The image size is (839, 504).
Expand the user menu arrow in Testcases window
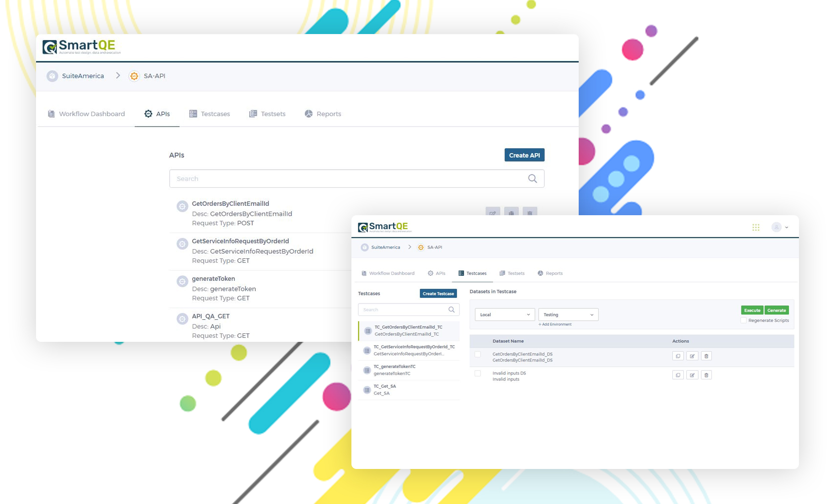tap(786, 228)
